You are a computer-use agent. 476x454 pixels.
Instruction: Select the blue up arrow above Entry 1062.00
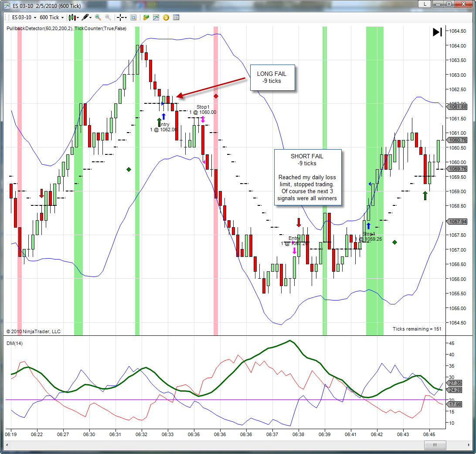pos(164,116)
